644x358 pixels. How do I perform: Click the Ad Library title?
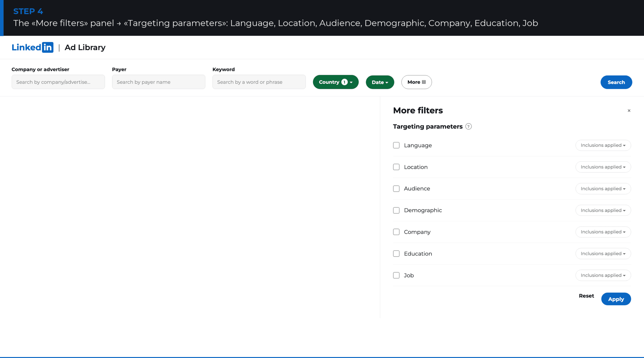click(85, 47)
